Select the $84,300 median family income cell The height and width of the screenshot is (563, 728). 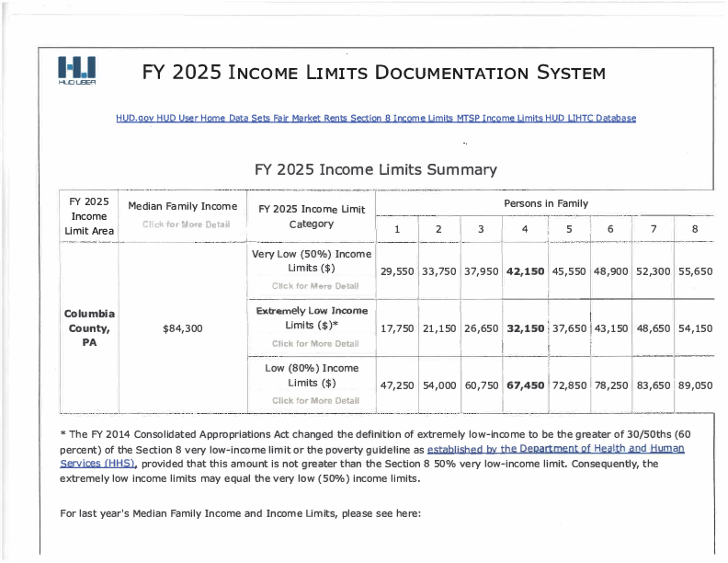[182, 327]
